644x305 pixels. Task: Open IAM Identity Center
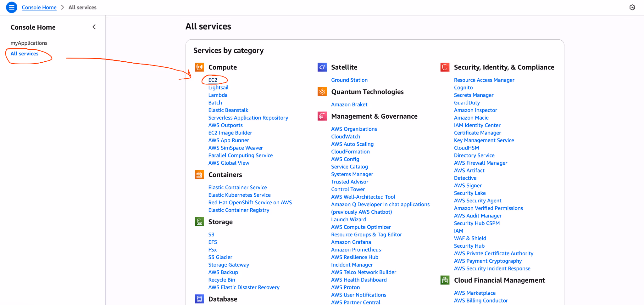477,125
